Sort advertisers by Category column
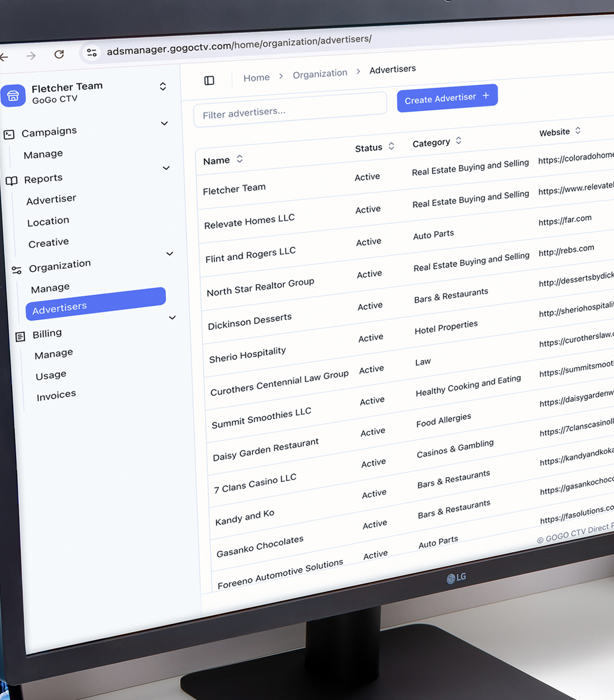Screen dimensions: 614x700 tap(459, 141)
